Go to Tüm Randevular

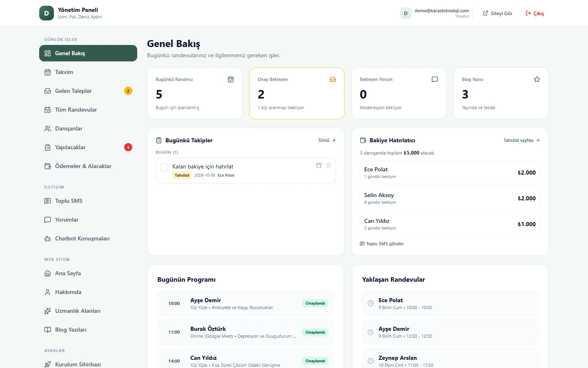88,110
